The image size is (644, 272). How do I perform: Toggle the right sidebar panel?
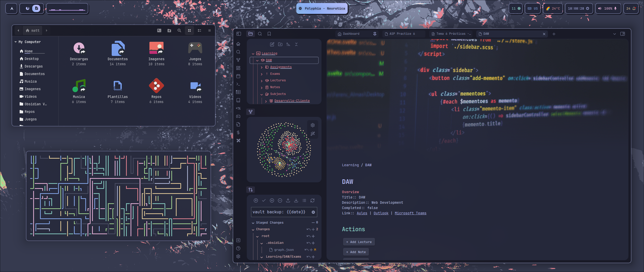(623, 34)
